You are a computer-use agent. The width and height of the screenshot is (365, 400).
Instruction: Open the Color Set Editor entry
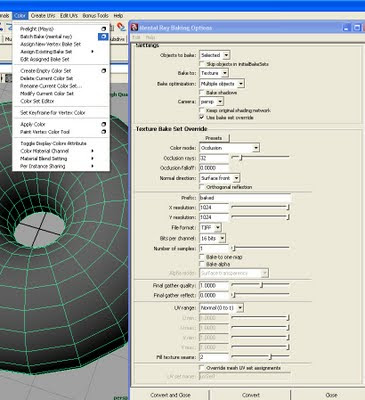(37, 101)
